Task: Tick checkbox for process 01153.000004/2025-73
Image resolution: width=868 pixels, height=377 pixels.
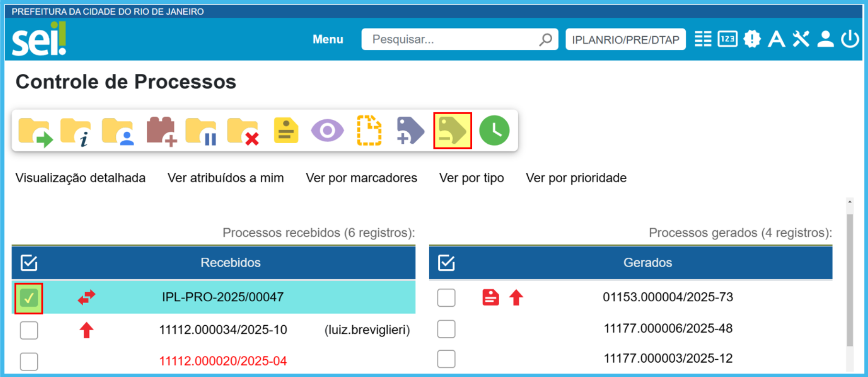Action: (446, 297)
